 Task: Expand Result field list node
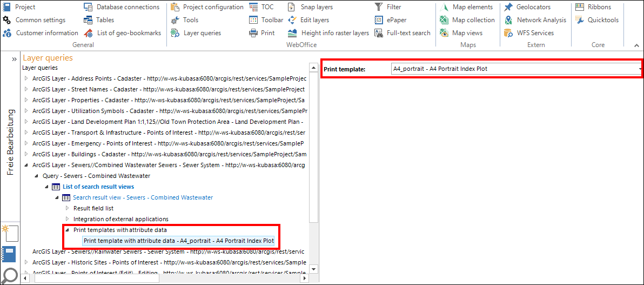68,209
